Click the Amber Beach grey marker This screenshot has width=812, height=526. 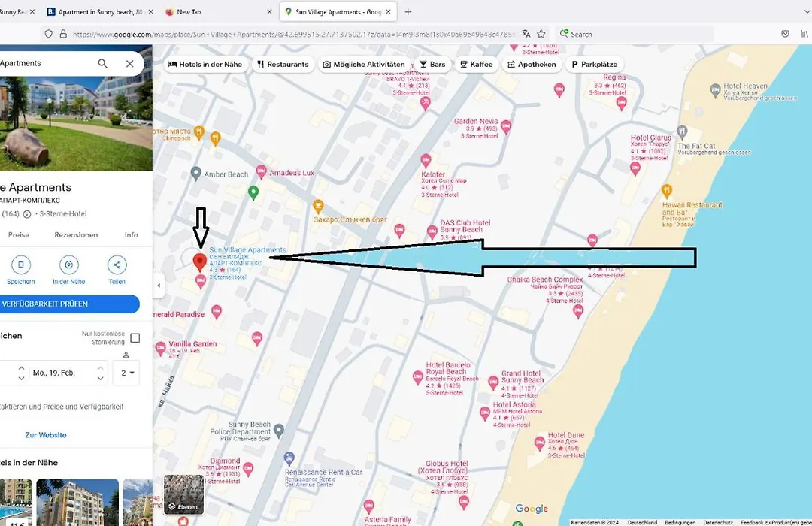pyautogui.click(x=195, y=173)
